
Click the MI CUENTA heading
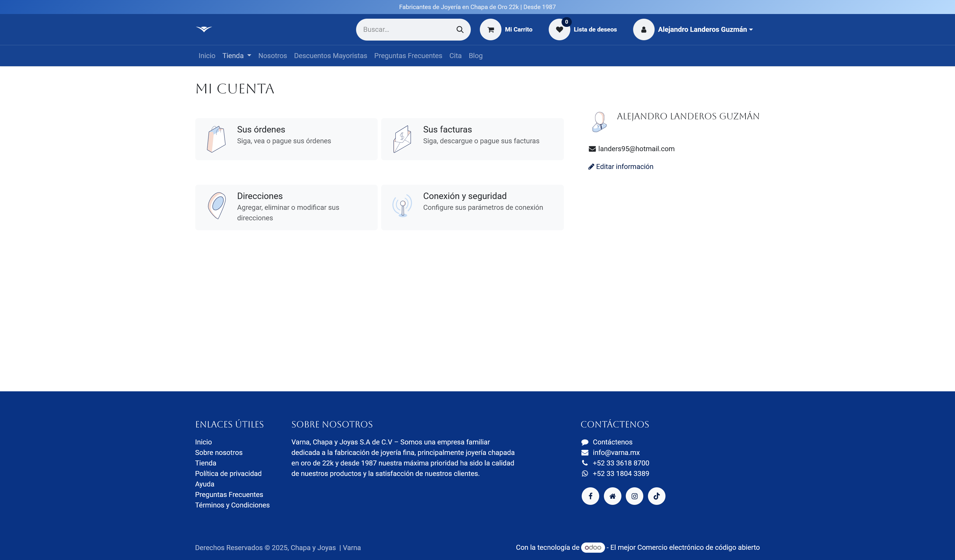click(235, 89)
